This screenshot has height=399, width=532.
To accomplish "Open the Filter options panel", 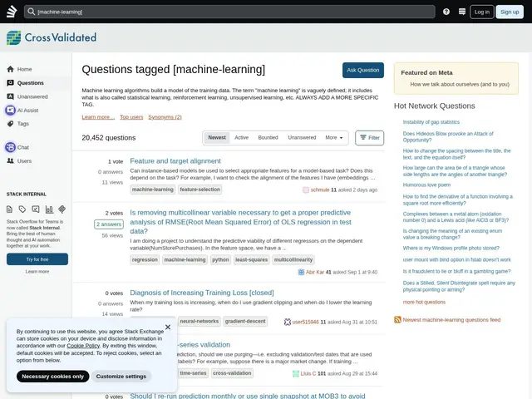I will 369,138.
